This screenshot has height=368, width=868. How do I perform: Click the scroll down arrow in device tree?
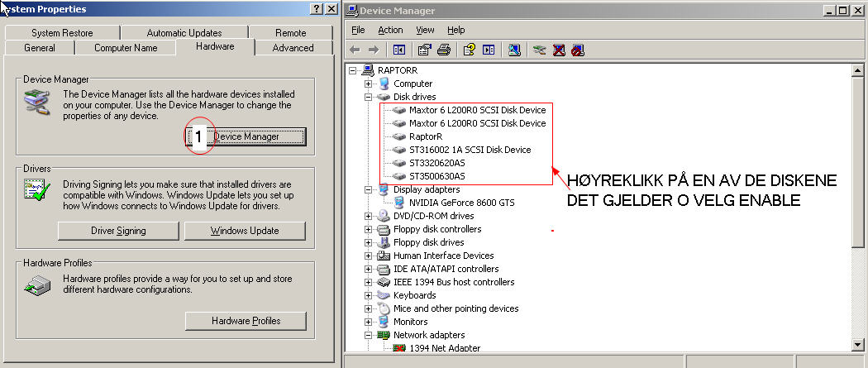pos(857,344)
